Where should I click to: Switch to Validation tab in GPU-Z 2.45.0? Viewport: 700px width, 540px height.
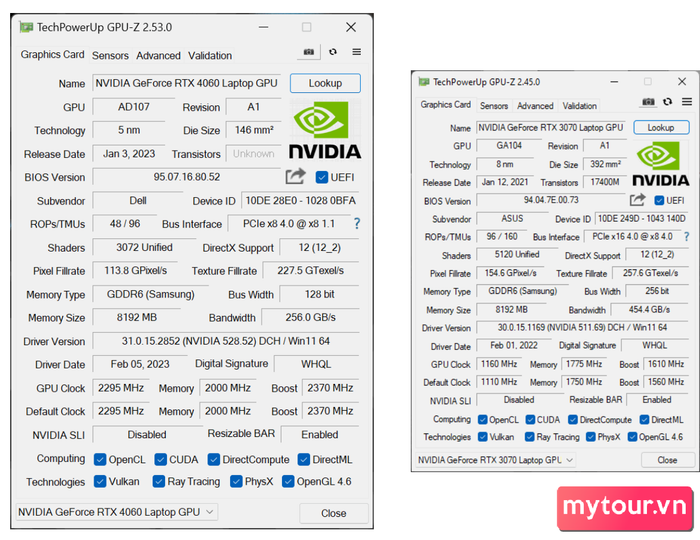coord(579,106)
